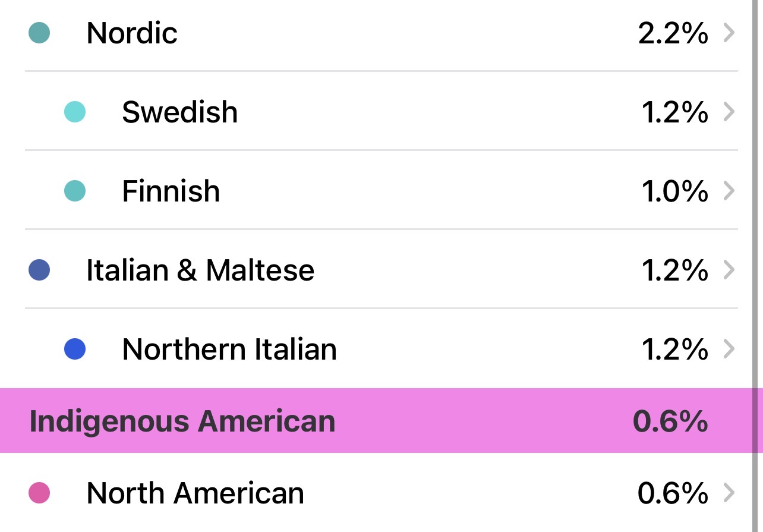Expand the Nordic row chevron

pos(729,33)
